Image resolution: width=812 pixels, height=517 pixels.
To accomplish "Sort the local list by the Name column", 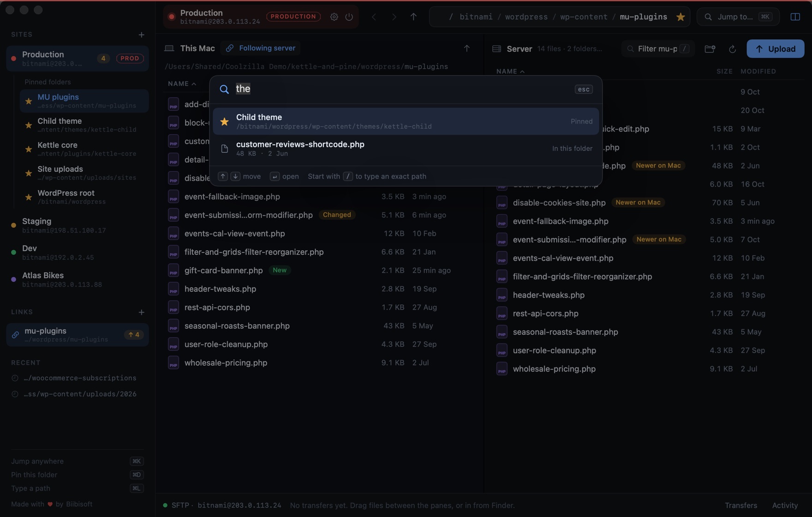I will click(x=182, y=84).
